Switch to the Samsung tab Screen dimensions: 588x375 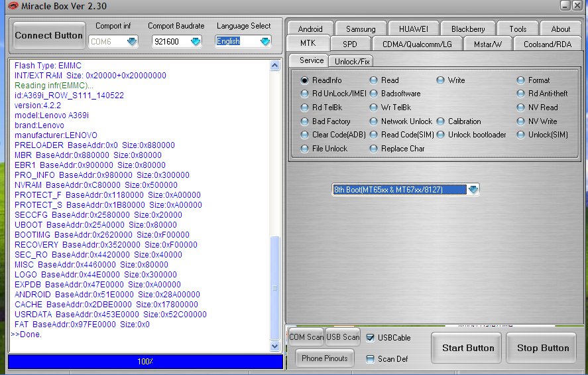coord(361,29)
